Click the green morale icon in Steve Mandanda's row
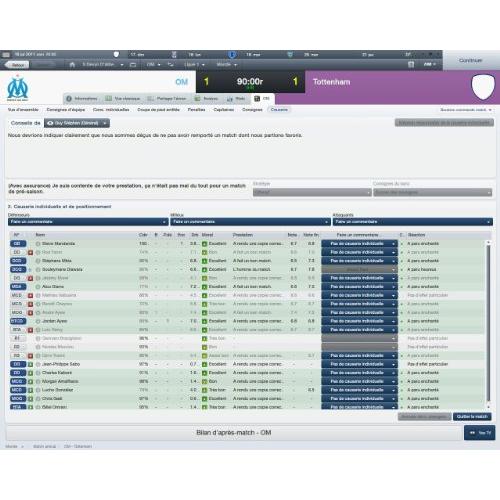Image resolution: width=500 pixels, height=500 pixels. [205, 244]
